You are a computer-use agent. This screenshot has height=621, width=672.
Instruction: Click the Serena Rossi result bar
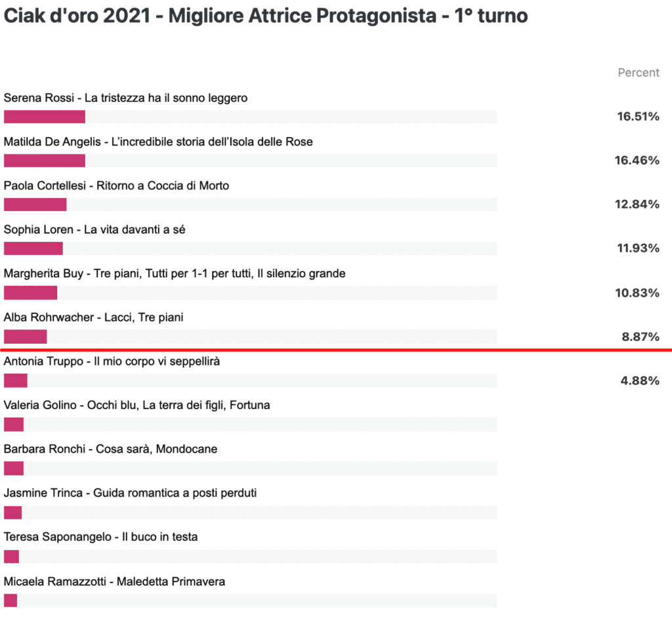click(x=250, y=117)
